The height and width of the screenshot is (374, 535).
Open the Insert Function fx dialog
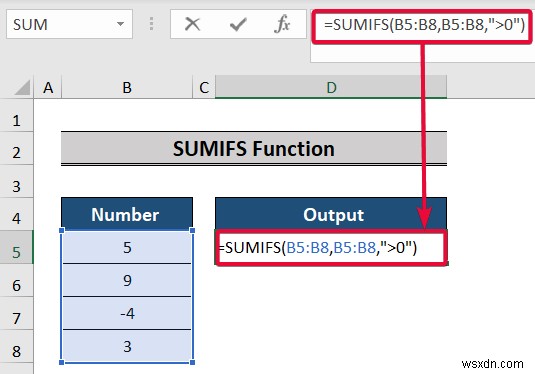coord(282,24)
